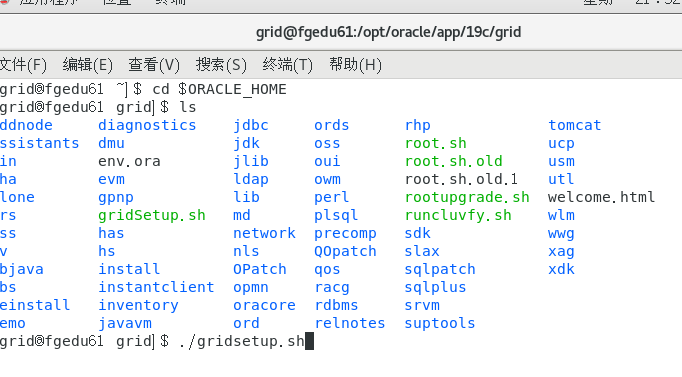Screen dimensions: 682x377
Task: Click the 'cd $ORACLE_HOME' command text
Action: tap(219, 90)
